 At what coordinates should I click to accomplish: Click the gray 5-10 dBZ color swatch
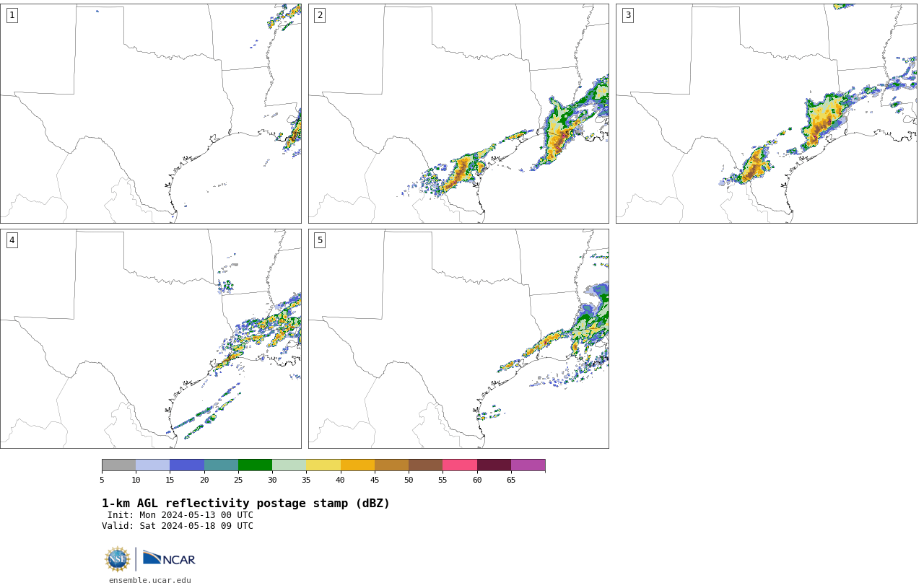coord(118,465)
